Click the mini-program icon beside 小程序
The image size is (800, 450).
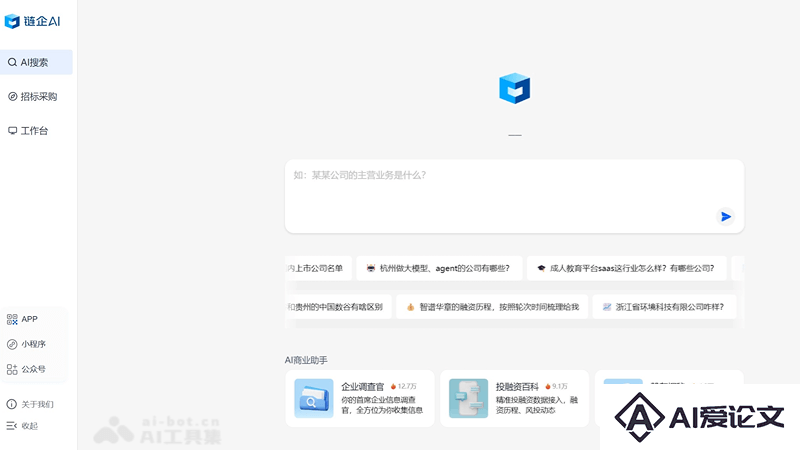pos(12,344)
